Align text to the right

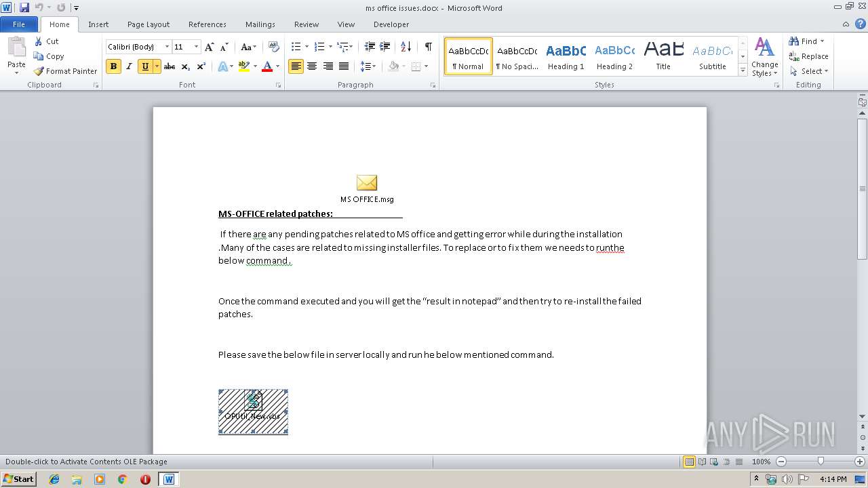(328, 66)
